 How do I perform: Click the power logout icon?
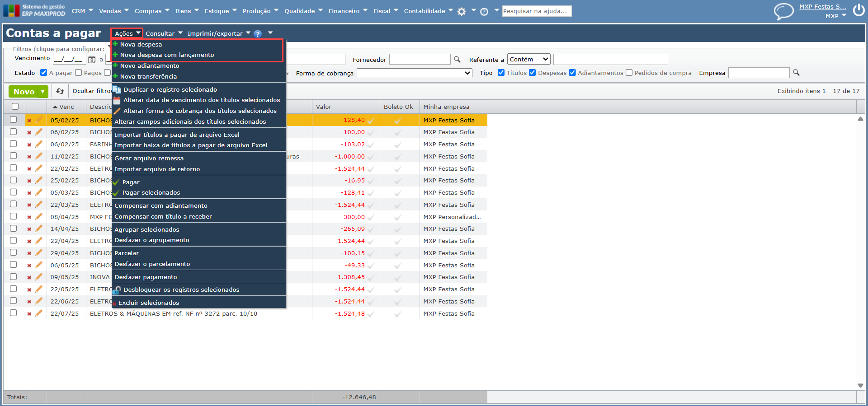pyautogui.click(x=859, y=10)
